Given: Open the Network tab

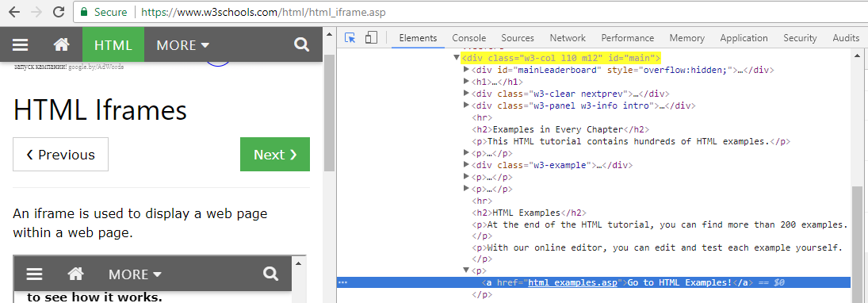Looking at the screenshot, I should pyautogui.click(x=568, y=37).
